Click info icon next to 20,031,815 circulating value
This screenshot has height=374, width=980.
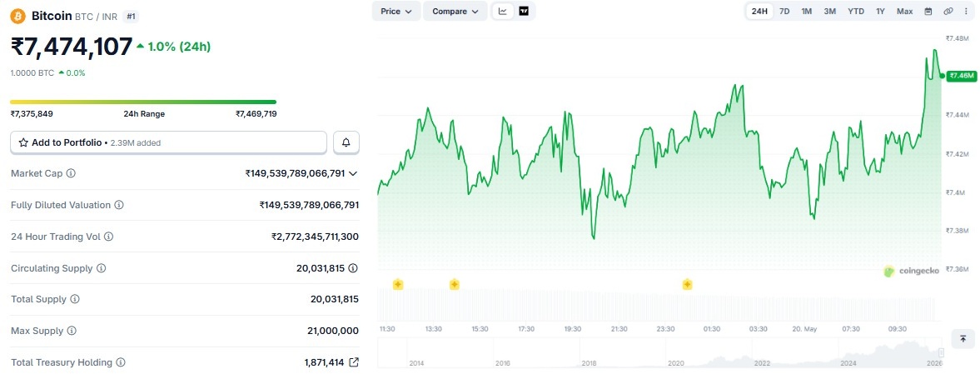[x=353, y=268]
